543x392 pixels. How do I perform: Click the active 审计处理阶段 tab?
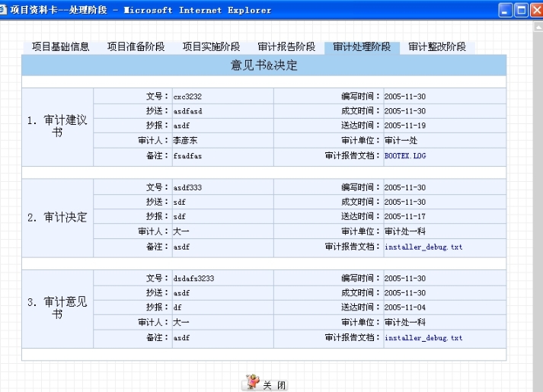click(362, 47)
